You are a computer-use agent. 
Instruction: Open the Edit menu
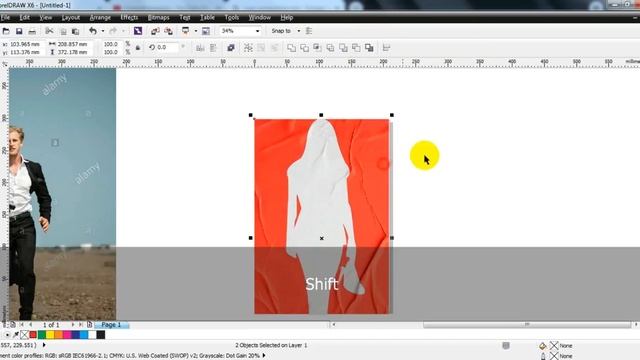[x=24, y=18]
